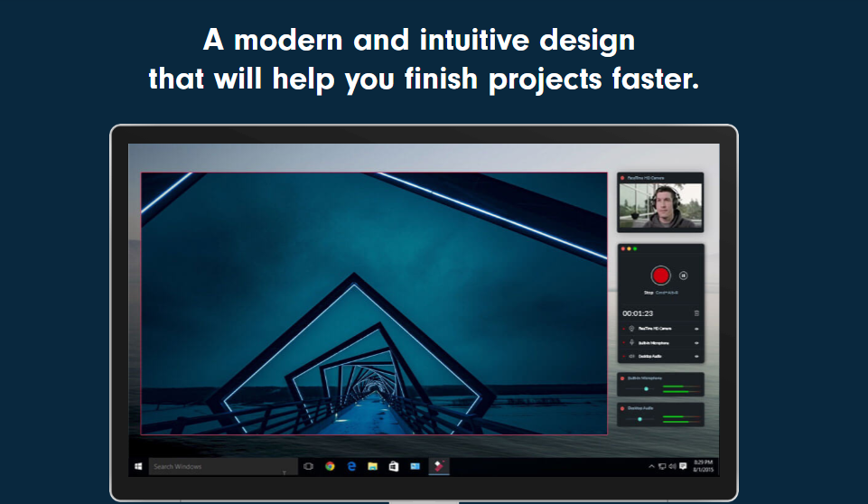The width and height of the screenshot is (868, 504).
Task: Stop recording with the red record button
Action: pyautogui.click(x=660, y=275)
